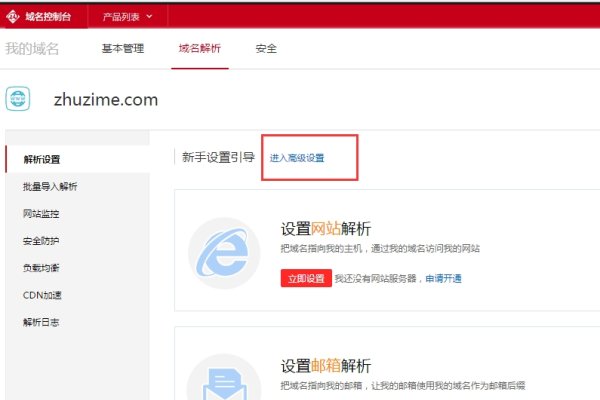Switch to the 域名解析 tab
Image resolution: width=600 pixels, height=400 pixels.
click(200, 49)
